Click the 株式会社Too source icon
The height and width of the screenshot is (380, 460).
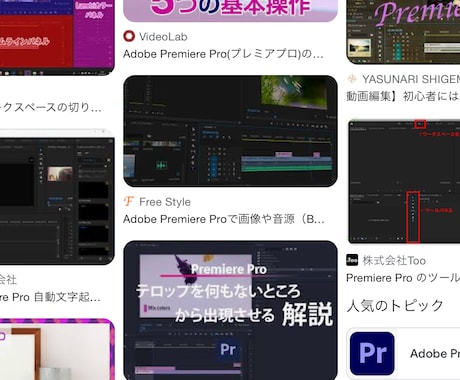click(352, 260)
